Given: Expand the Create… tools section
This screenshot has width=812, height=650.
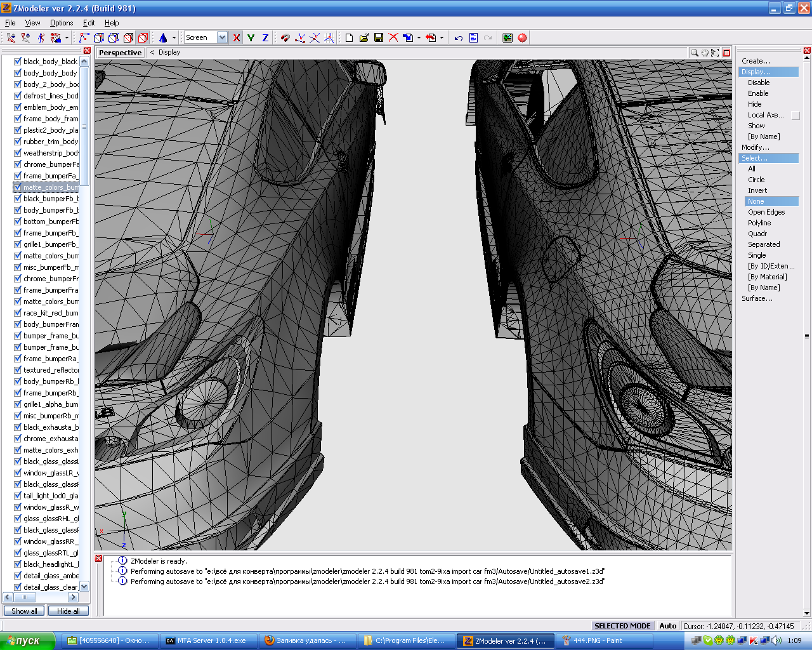Looking at the screenshot, I should [756, 61].
